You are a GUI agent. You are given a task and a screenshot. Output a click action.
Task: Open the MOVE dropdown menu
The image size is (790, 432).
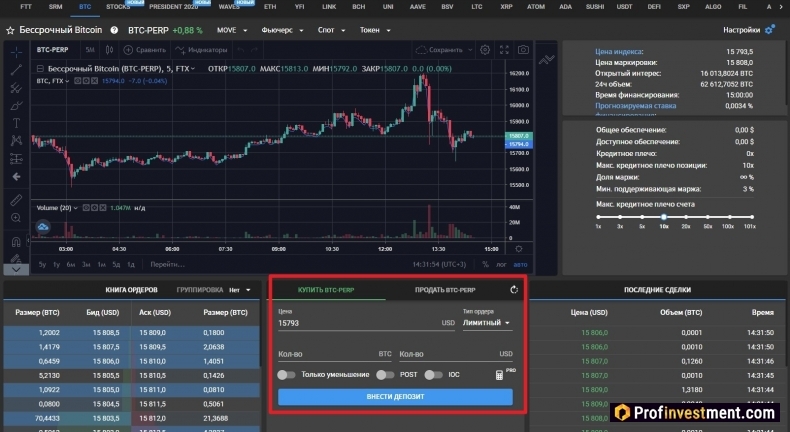click(232, 30)
